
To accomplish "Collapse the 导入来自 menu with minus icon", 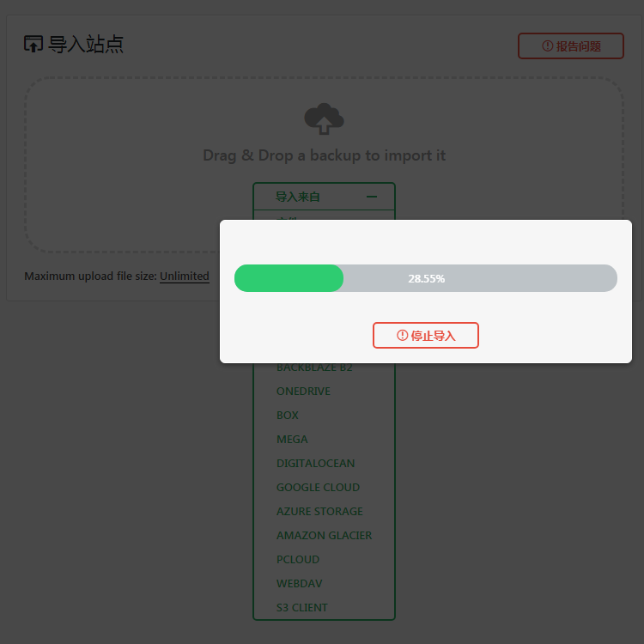I will (x=372, y=197).
